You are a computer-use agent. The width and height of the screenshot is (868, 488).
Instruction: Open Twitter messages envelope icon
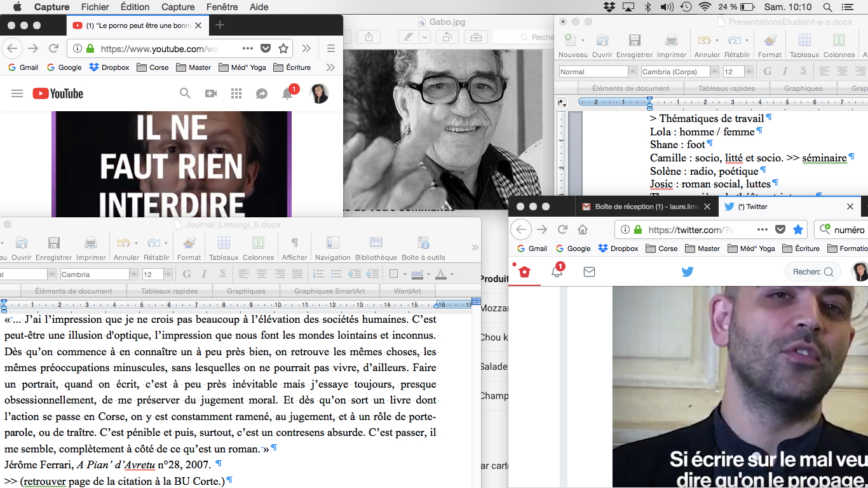pyautogui.click(x=589, y=272)
